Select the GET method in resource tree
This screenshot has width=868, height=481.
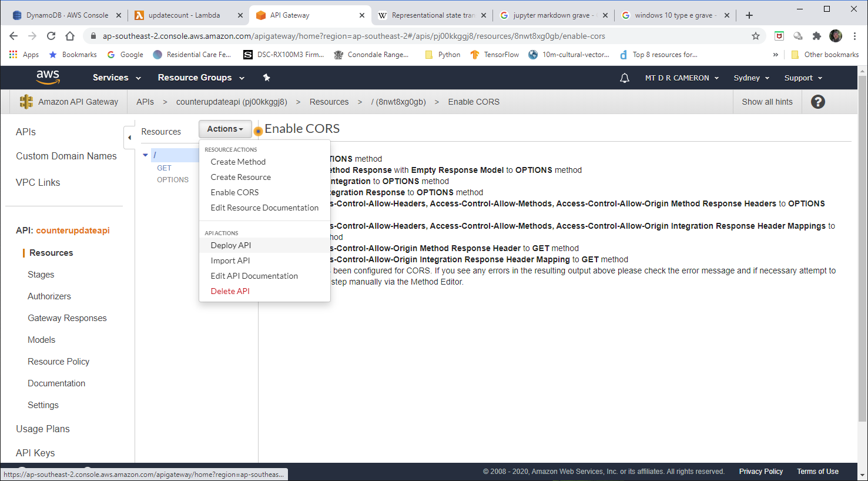[164, 168]
